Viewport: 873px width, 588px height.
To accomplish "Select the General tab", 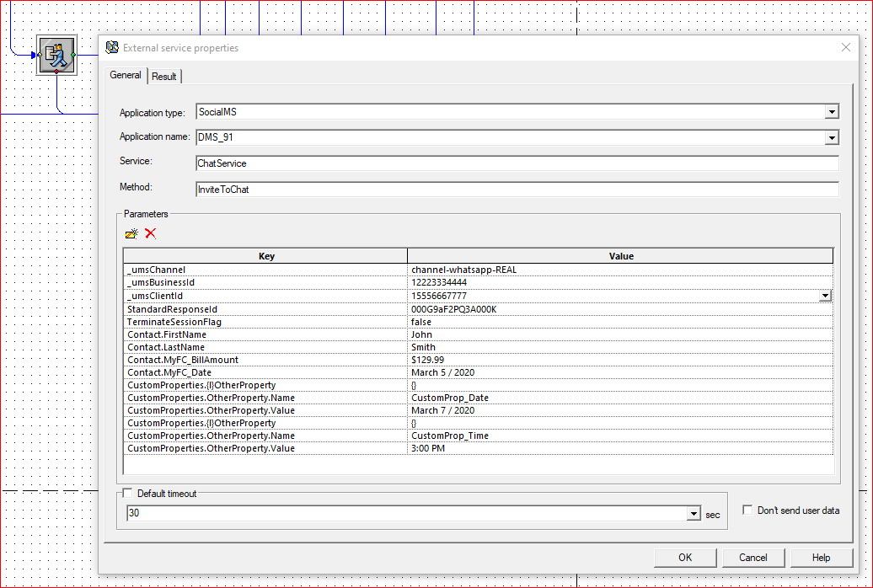I will click(x=126, y=75).
